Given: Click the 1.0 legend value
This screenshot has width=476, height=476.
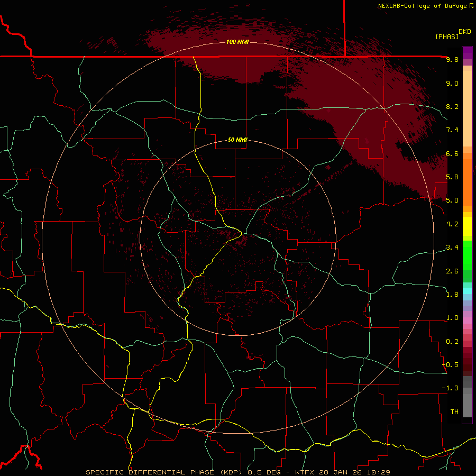Looking at the screenshot, I should click(452, 318).
